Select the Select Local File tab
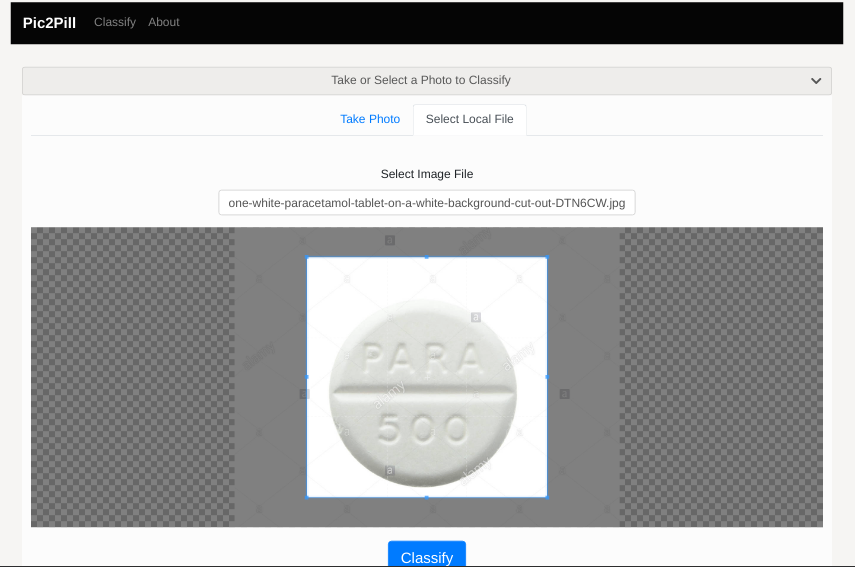Viewport: 855px width, 567px height. 469,119
